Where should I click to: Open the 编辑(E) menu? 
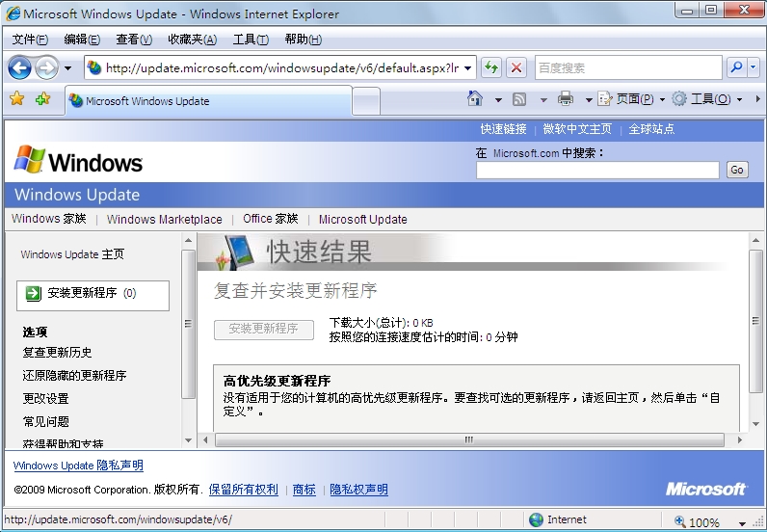82,40
